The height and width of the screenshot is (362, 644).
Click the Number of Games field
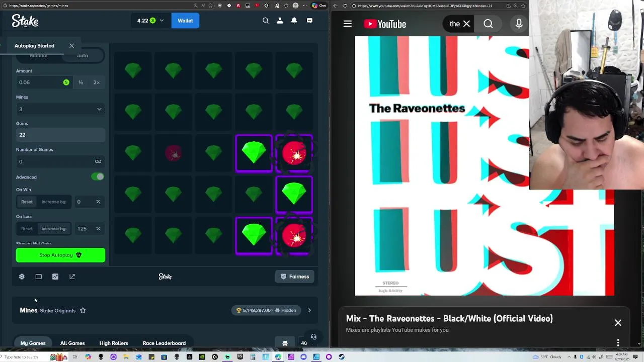[60, 161]
